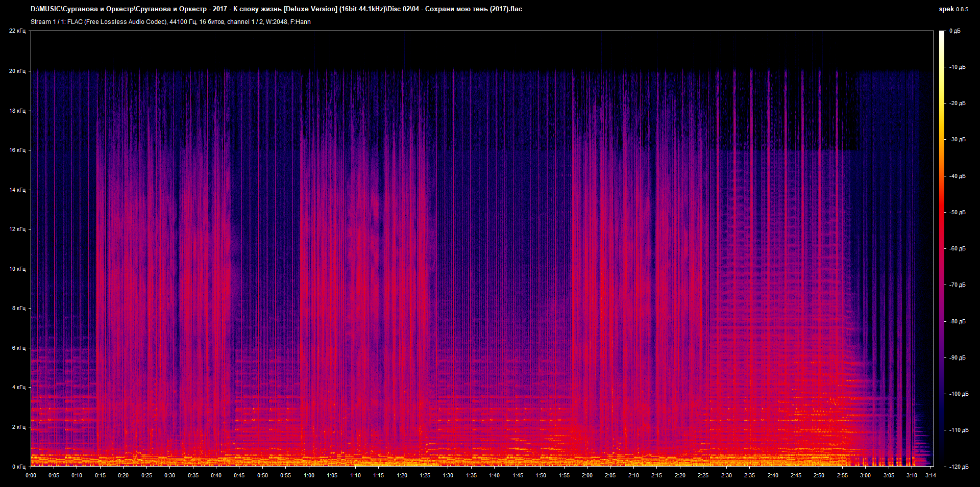Click the 0:00 start time label

point(31,475)
